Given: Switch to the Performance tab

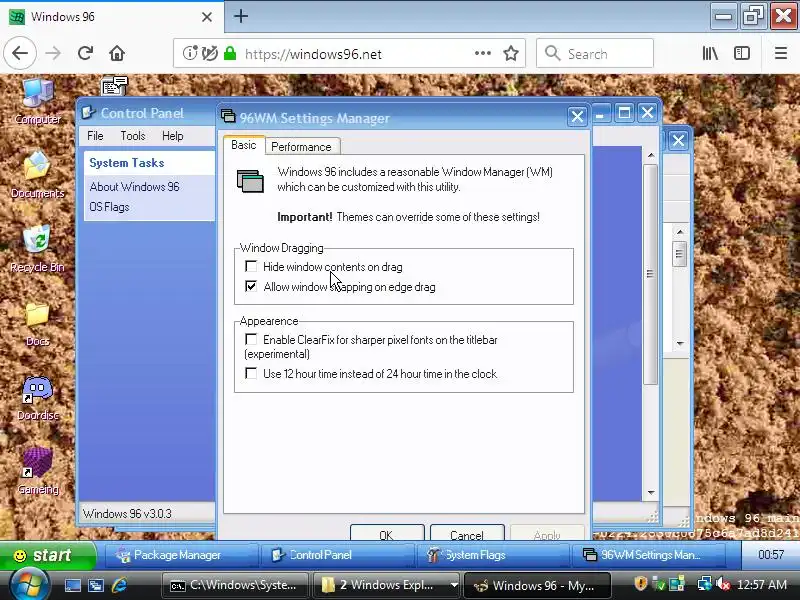Looking at the screenshot, I should 302,147.
